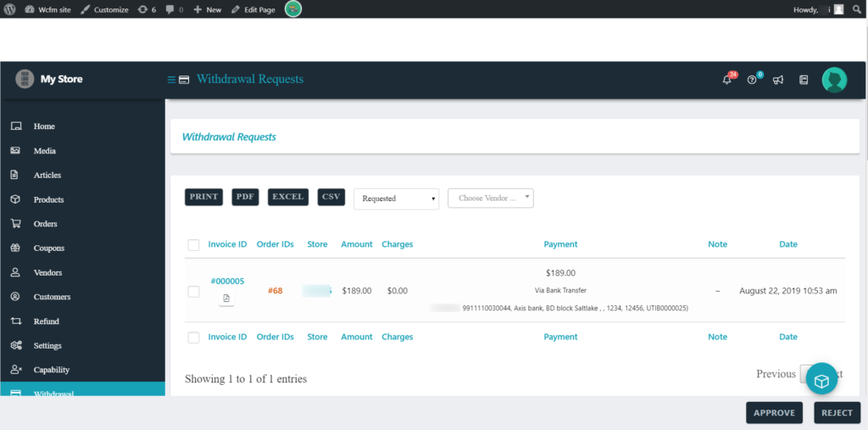
Task: Sort by the Payment column header
Action: click(560, 244)
